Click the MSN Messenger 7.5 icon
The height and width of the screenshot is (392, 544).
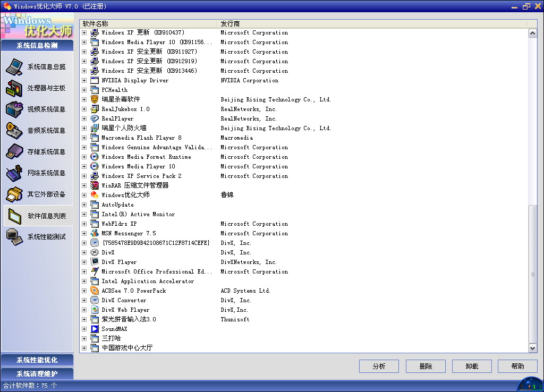coord(95,233)
